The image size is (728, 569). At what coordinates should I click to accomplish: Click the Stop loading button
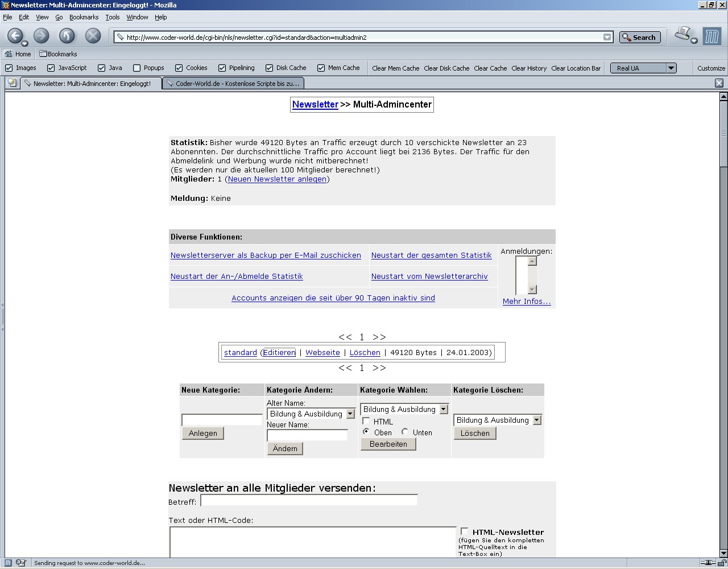coord(93,36)
